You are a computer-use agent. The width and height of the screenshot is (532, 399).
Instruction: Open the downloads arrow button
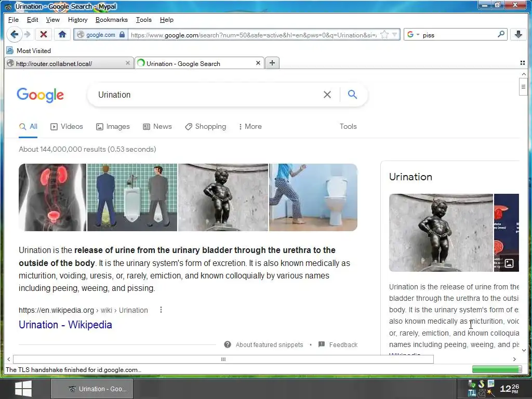pos(518,35)
